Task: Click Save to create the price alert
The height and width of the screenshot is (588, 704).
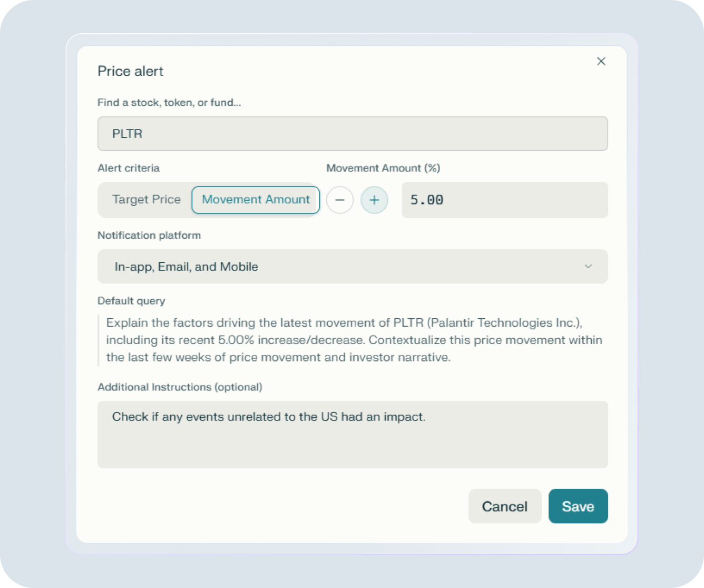Action: coord(578,506)
